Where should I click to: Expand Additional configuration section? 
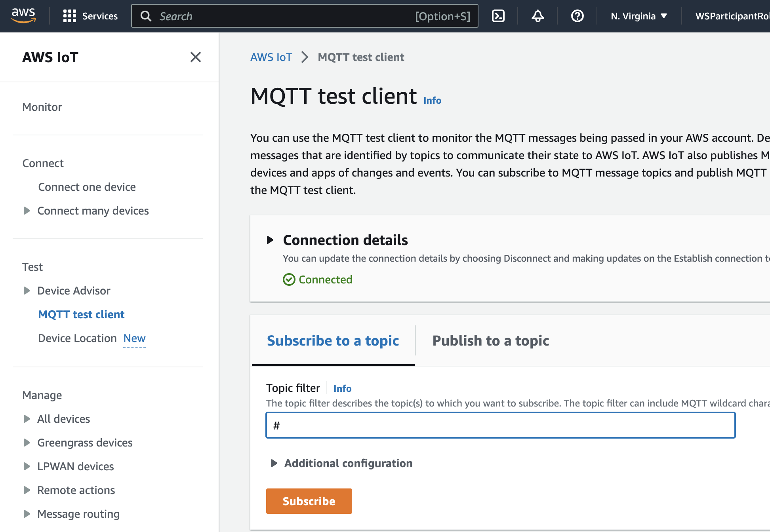click(274, 463)
